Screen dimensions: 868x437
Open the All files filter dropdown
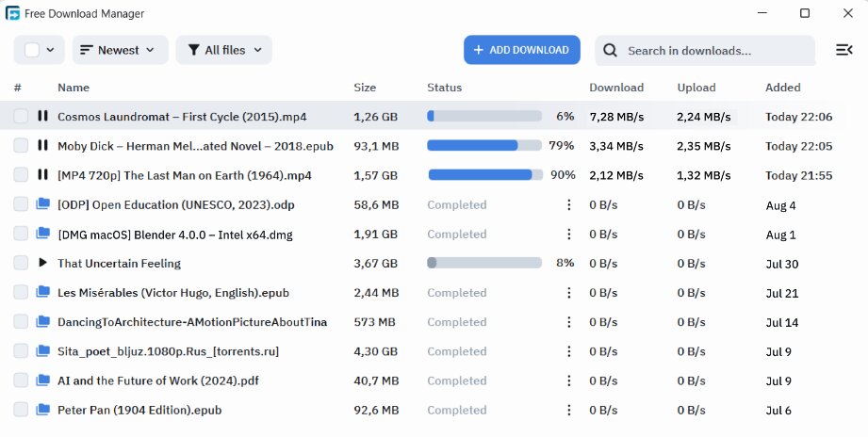coord(223,50)
